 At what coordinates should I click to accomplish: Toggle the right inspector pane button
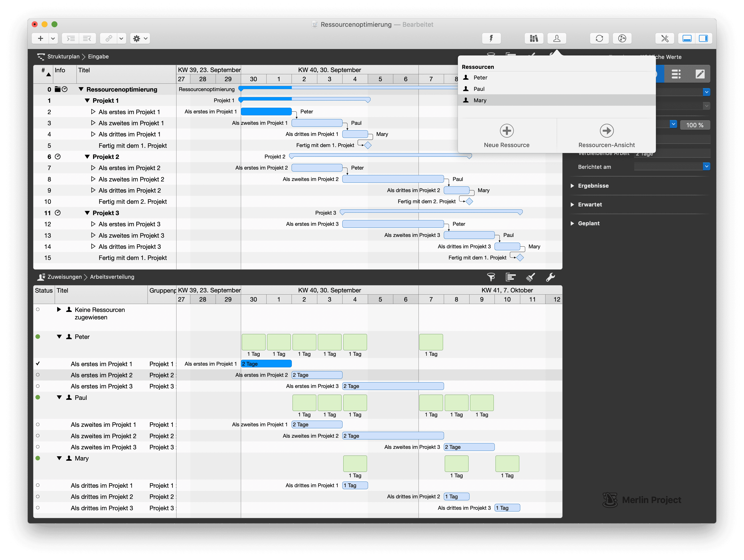coord(703,38)
